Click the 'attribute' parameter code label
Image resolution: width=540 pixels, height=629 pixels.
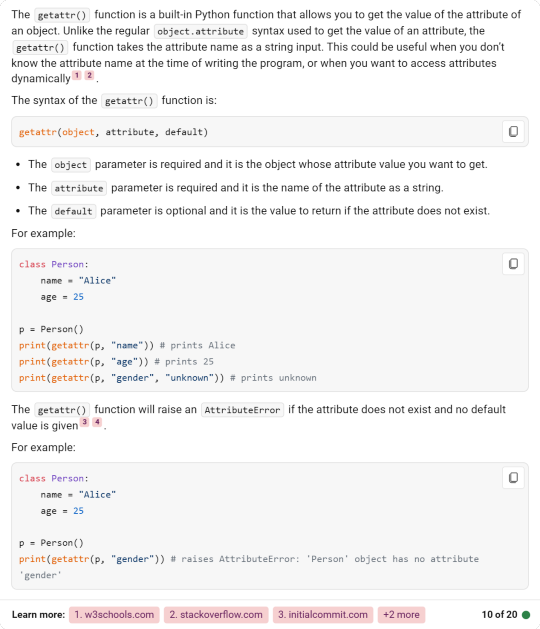click(x=79, y=188)
